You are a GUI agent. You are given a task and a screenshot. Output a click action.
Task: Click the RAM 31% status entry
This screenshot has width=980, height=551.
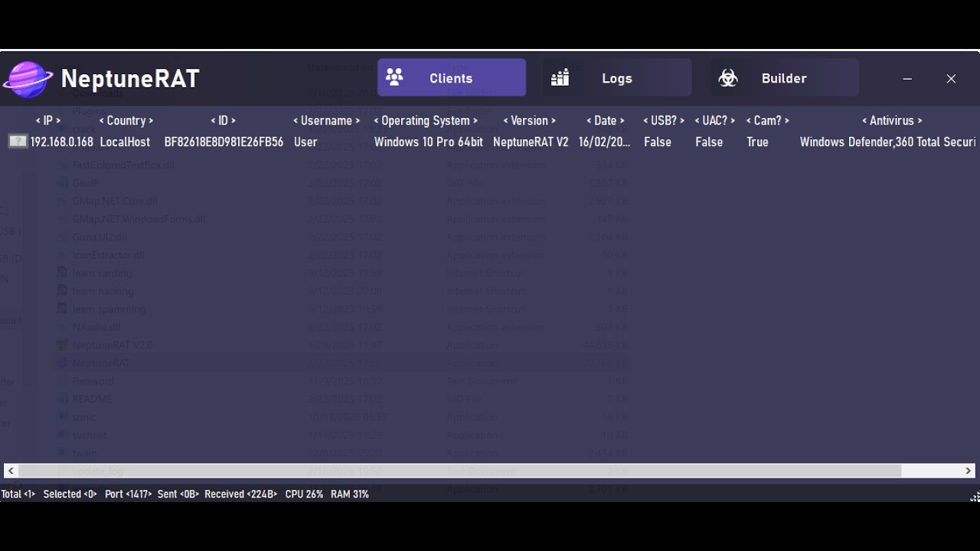pos(350,494)
